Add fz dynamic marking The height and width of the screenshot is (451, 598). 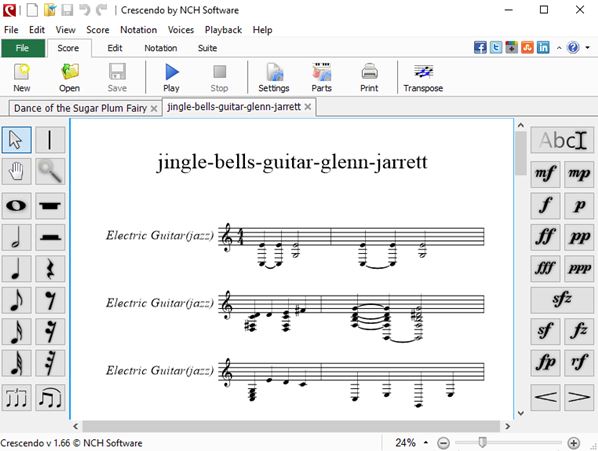579,332
